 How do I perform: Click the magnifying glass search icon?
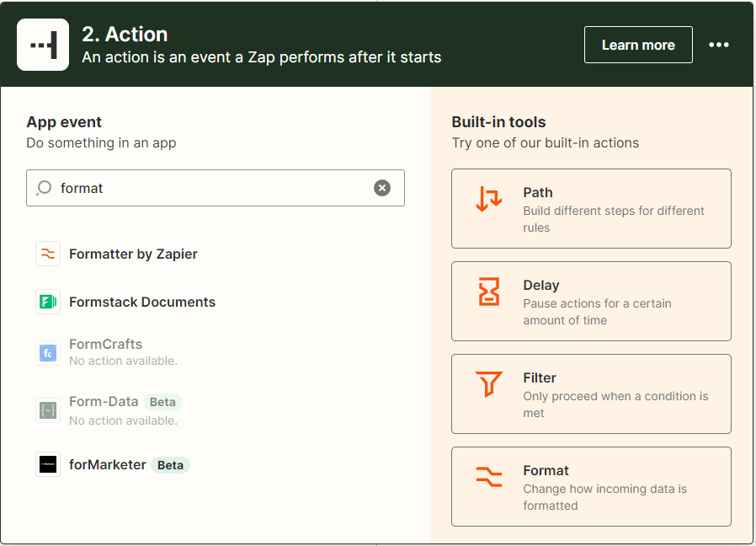(44, 188)
